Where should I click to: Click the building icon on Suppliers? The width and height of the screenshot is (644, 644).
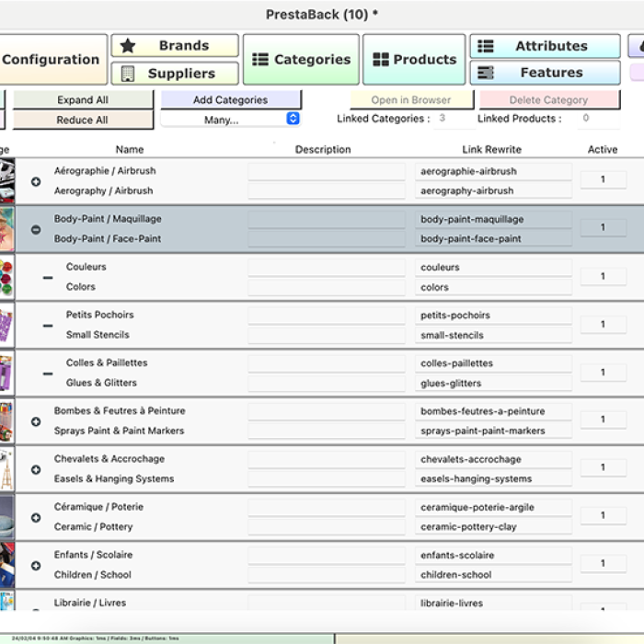(x=128, y=74)
